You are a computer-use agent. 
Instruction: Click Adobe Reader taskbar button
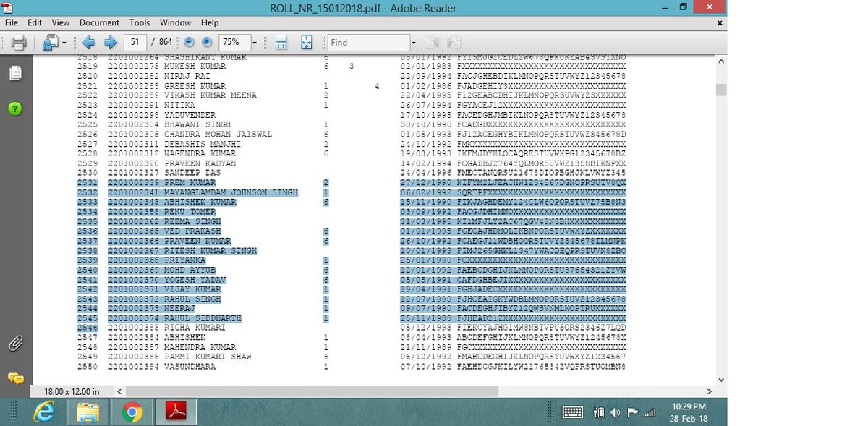click(177, 412)
